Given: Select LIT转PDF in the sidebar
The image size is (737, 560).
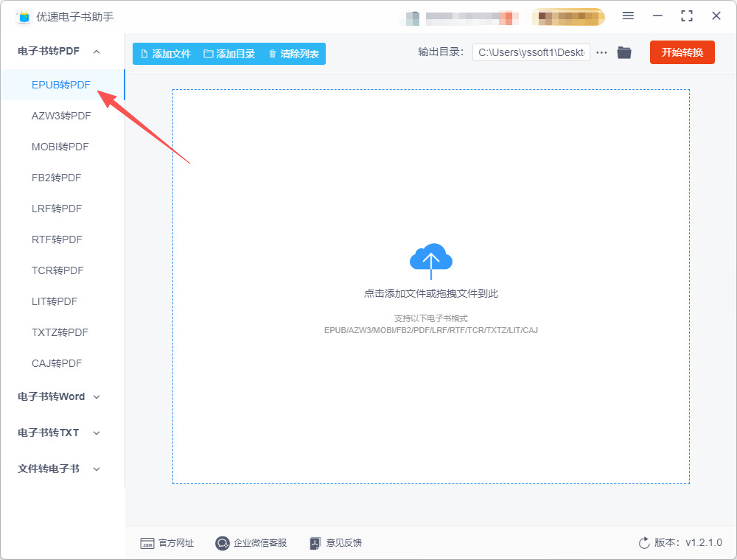Looking at the screenshot, I should coord(55,301).
